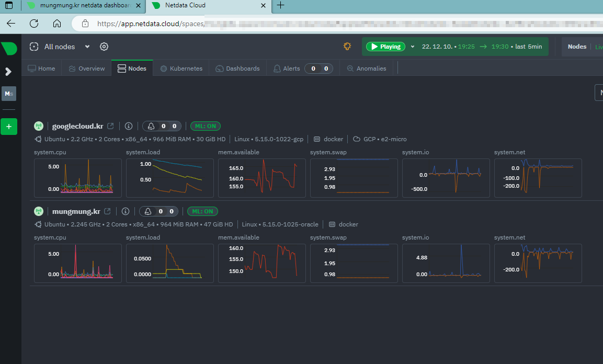Select the Nodes tab
Image resolution: width=603 pixels, height=364 pixels.
(x=132, y=69)
